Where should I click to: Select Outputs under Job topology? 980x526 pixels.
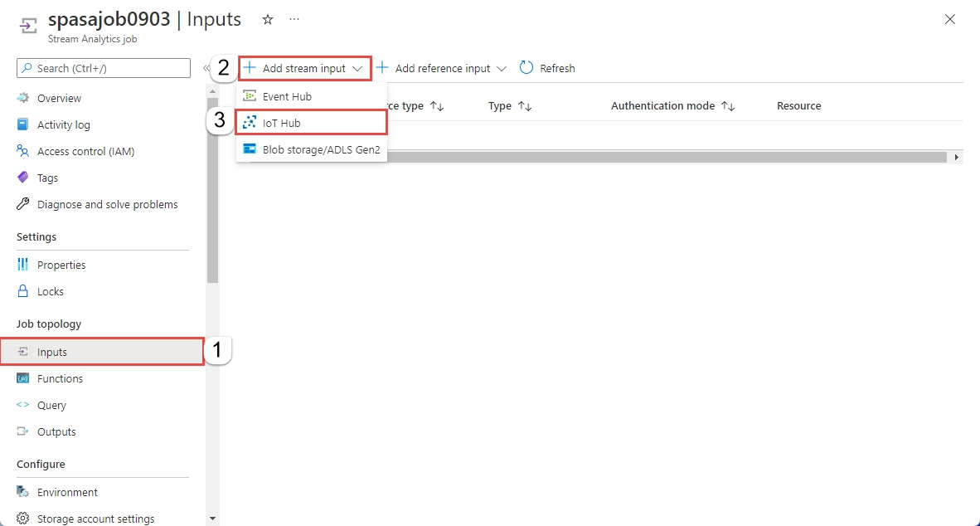pos(56,431)
